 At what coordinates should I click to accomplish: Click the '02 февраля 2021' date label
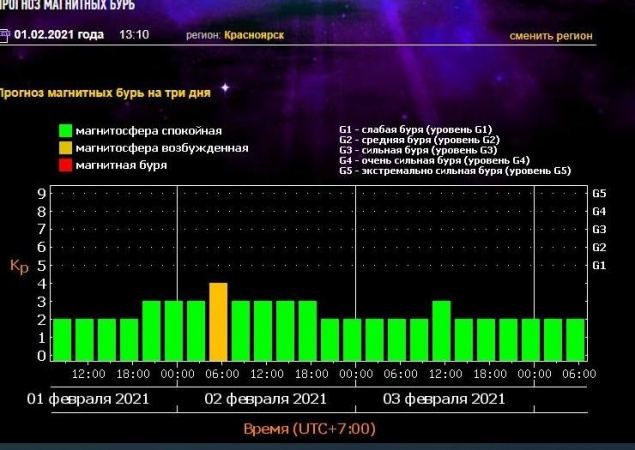point(266,399)
